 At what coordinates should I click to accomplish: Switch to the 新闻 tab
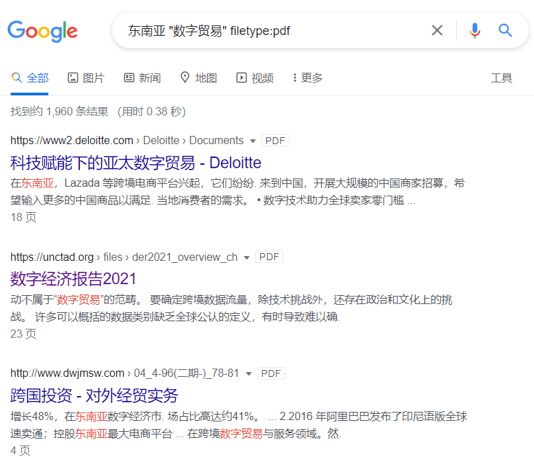pos(142,78)
